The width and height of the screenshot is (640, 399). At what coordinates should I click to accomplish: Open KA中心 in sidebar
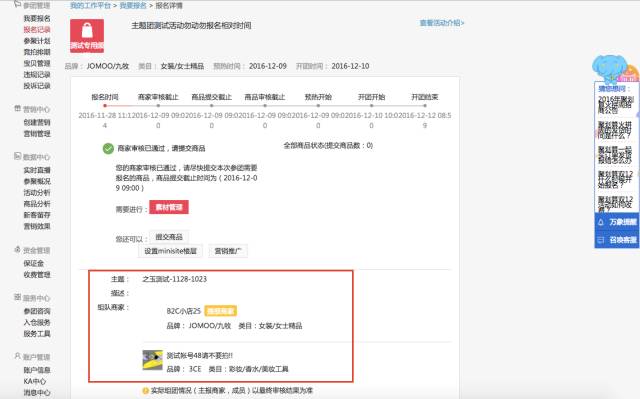[35, 381]
